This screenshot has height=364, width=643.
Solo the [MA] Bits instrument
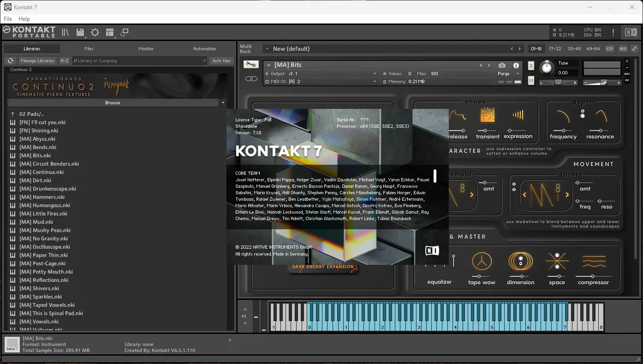pos(531,66)
